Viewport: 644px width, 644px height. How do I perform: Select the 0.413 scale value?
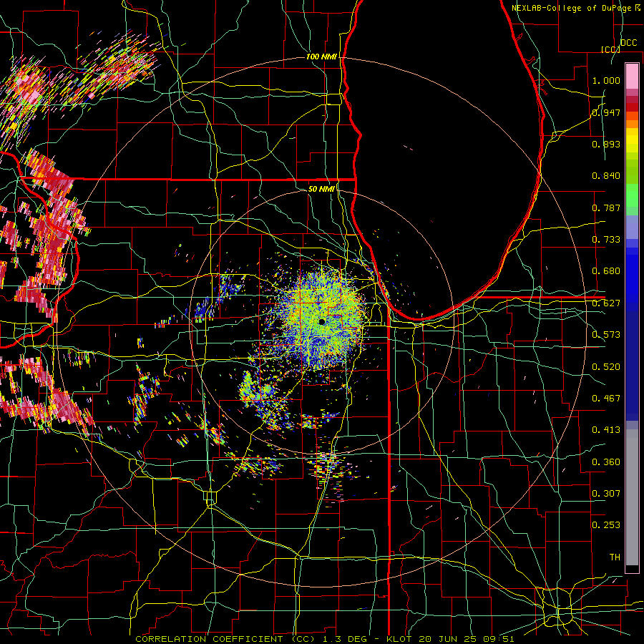[606, 430]
